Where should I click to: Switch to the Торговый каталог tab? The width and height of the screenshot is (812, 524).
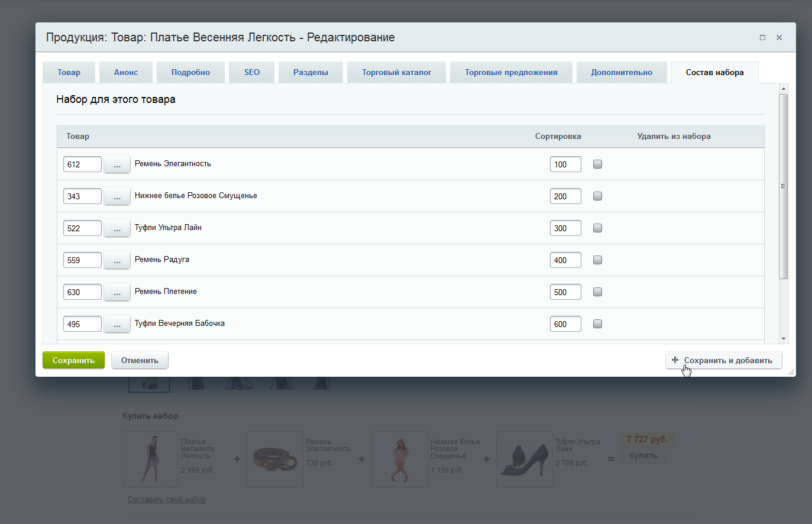(x=396, y=72)
